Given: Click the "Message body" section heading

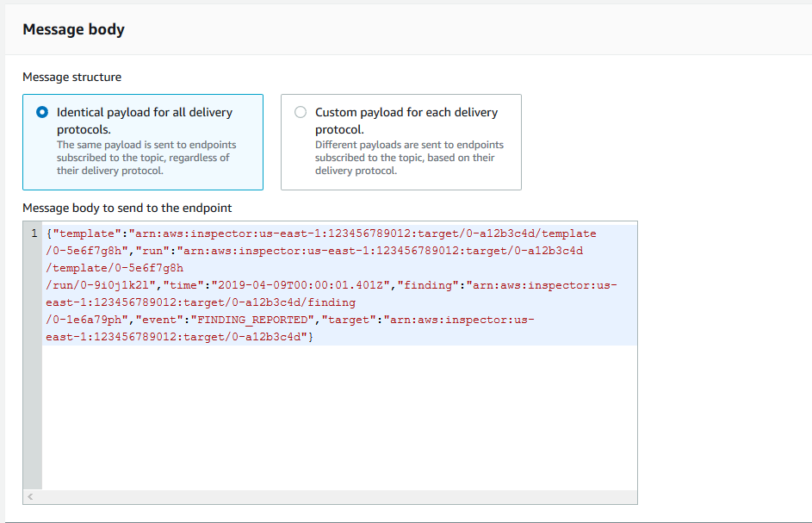Looking at the screenshot, I should [73, 29].
